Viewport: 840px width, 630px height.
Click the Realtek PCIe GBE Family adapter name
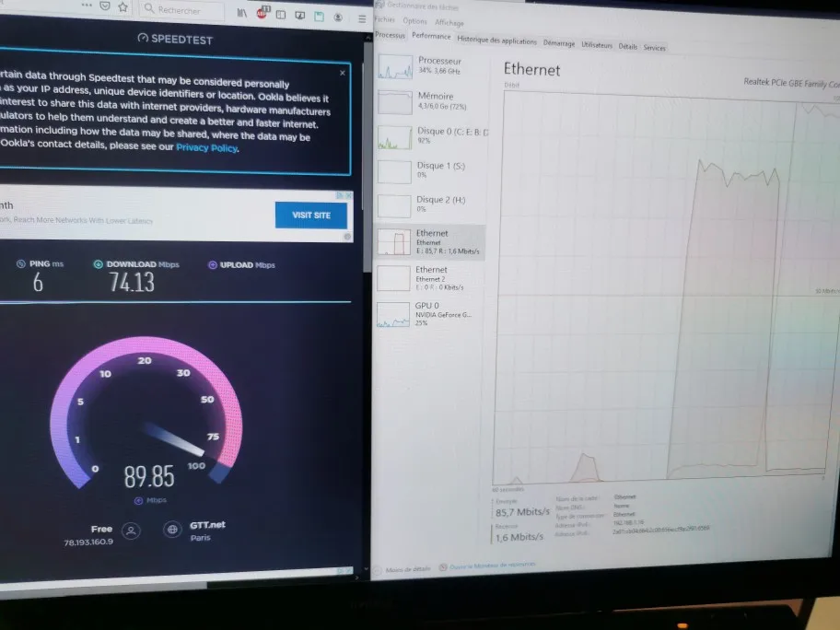(790, 83)
